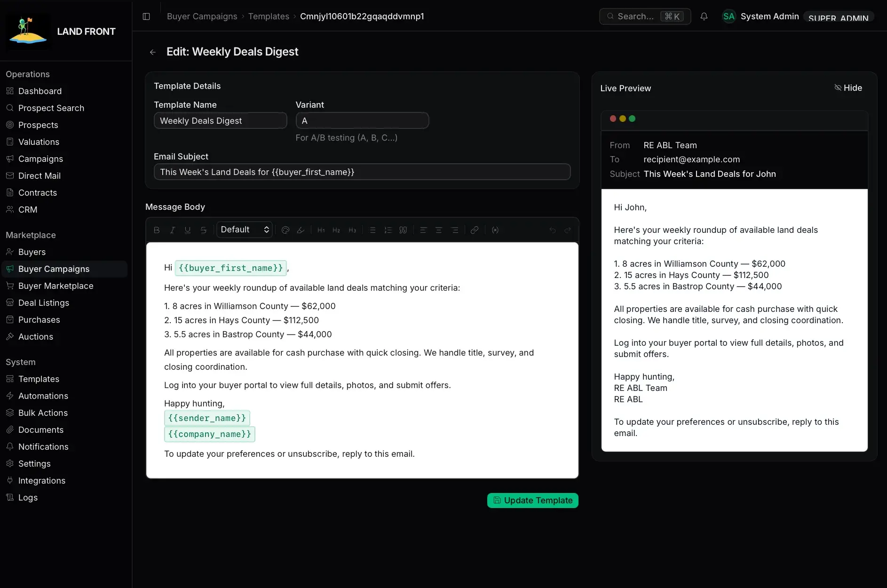The height and width of the screenshot is (588, 887).
Task: Apply Heading 1 style
Action: click(x=321, y=230)
